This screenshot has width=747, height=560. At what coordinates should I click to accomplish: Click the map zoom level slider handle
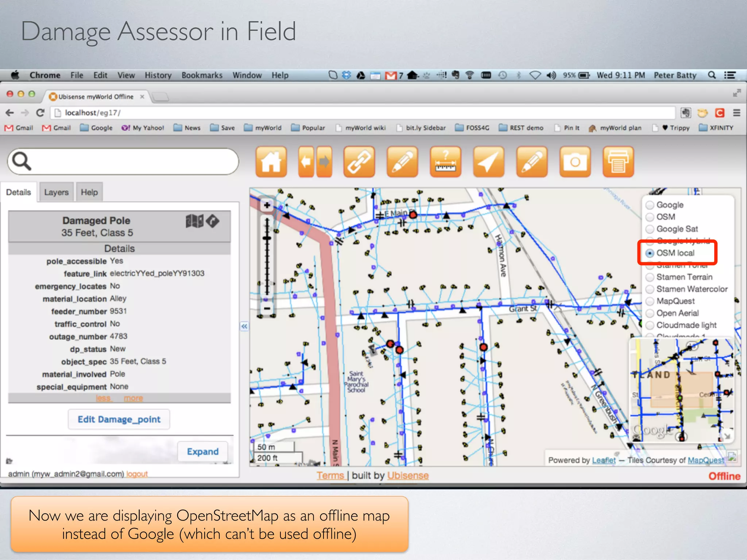[x=267, y=238]
